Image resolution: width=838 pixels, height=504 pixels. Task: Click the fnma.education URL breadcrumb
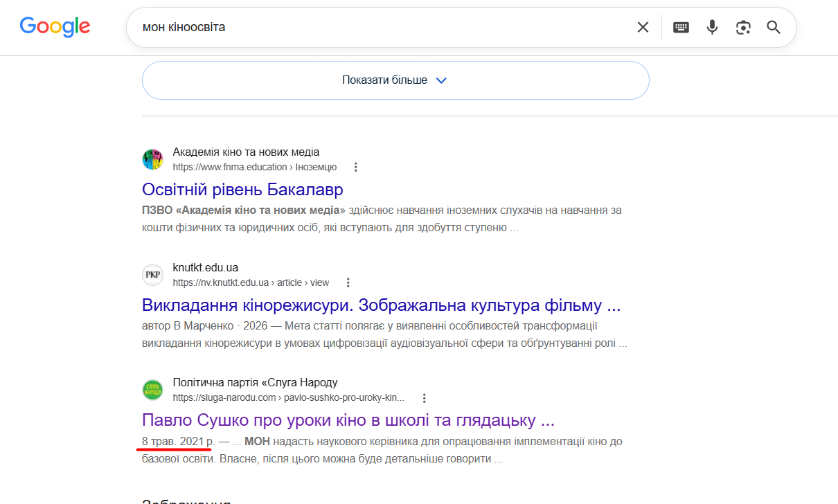click(x=254, y=167)
